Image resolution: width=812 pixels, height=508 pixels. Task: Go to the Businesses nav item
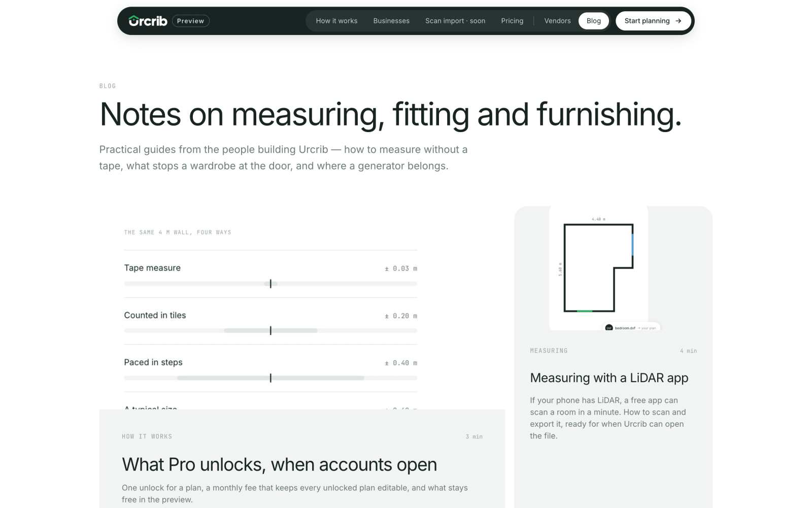[x=391, y=21]
